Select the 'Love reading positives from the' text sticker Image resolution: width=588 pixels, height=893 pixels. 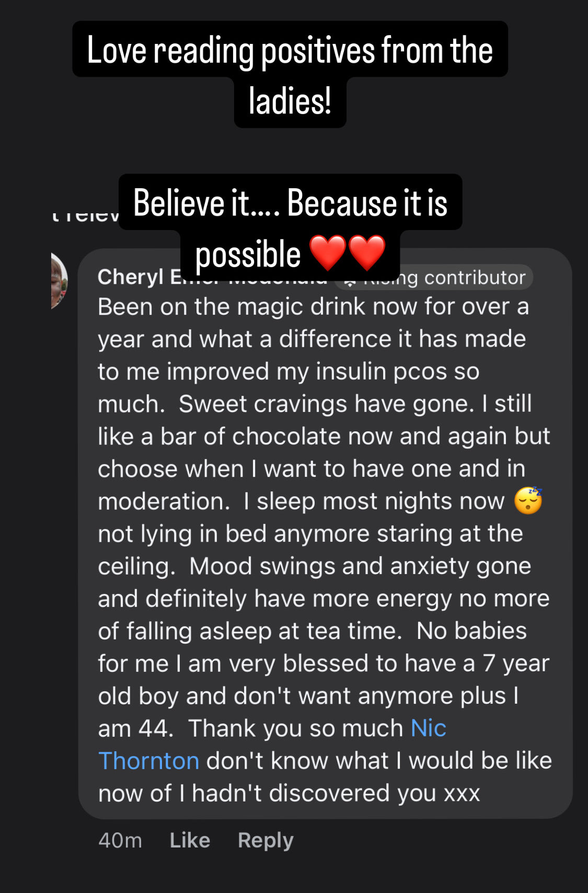tap(290, 50)
